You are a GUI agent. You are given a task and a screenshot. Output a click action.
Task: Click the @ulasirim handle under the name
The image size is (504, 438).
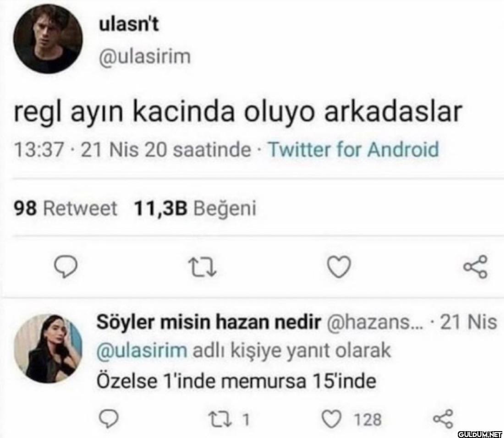click(x=144, y=56)
